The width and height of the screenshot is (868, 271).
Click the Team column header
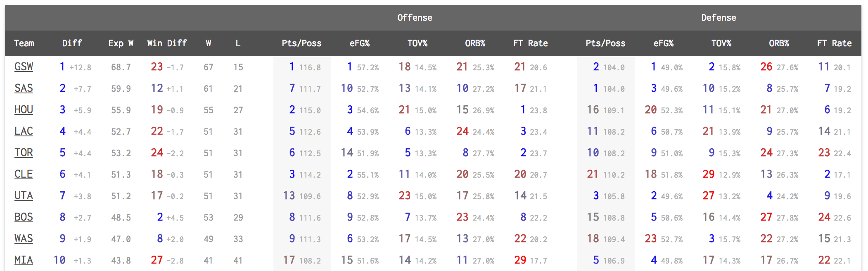pos(24,43)
